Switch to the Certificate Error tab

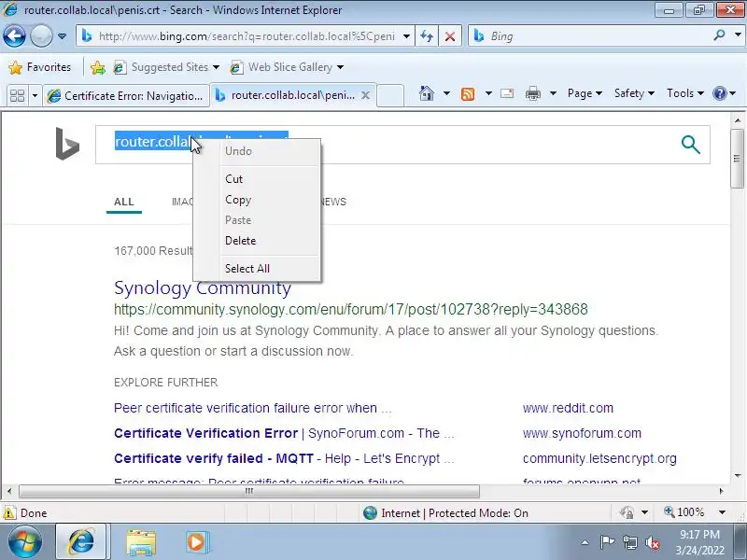(x=126, y=96)
